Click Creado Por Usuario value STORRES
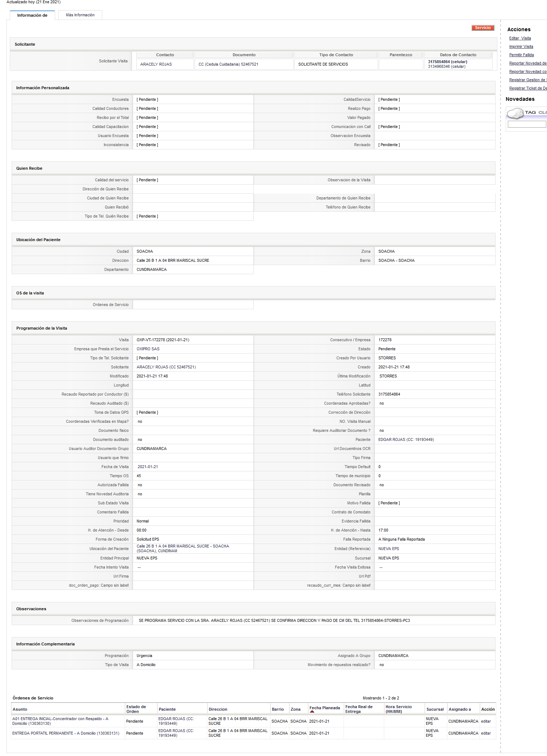The height and width of the screenshot is (756, 547). (387, 358)
